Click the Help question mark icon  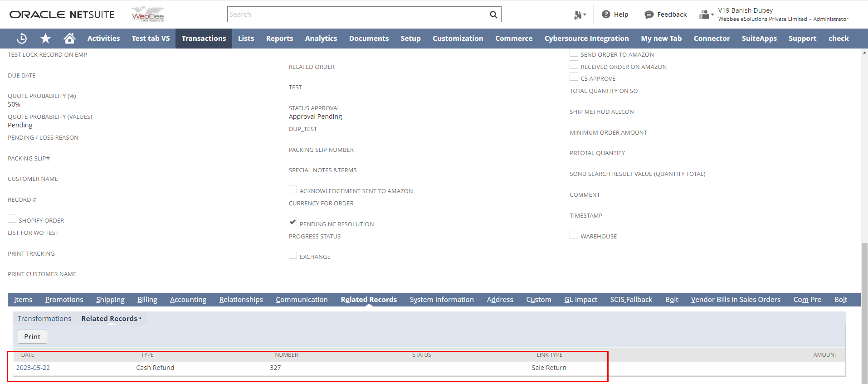(606, 15)
